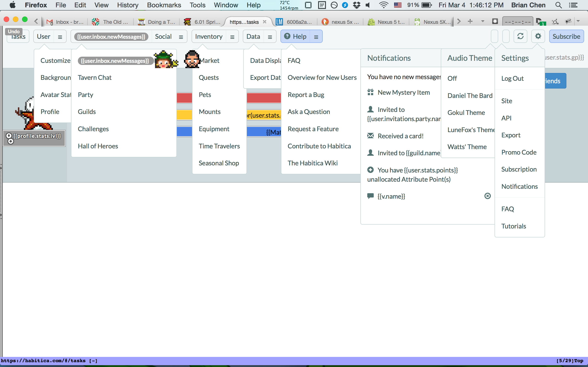Click the Received a card envelope icon
Viewport: 588px width, 367px height.
click(370, 136)
